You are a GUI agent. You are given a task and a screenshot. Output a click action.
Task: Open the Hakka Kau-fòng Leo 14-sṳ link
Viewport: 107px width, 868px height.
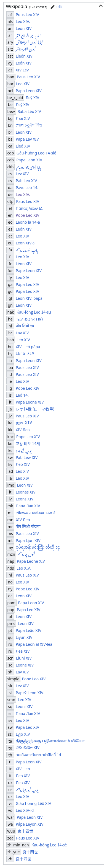[34, 312]
